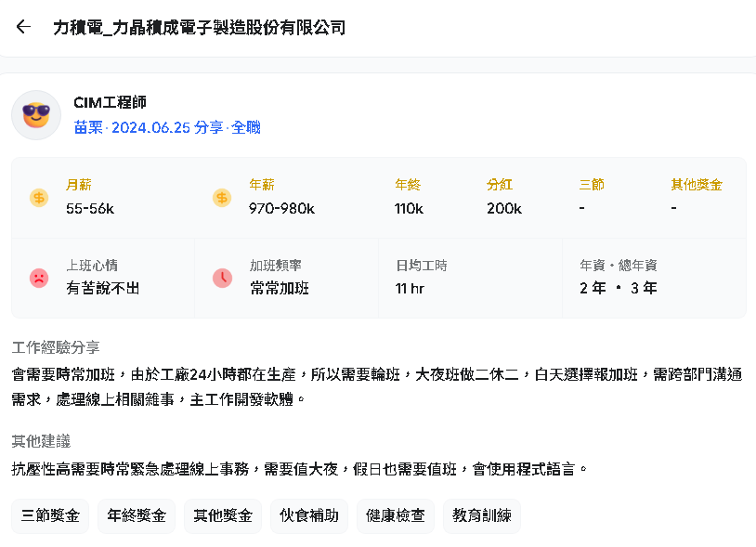Select the 健康檢查 tag

tap(396, 515)
